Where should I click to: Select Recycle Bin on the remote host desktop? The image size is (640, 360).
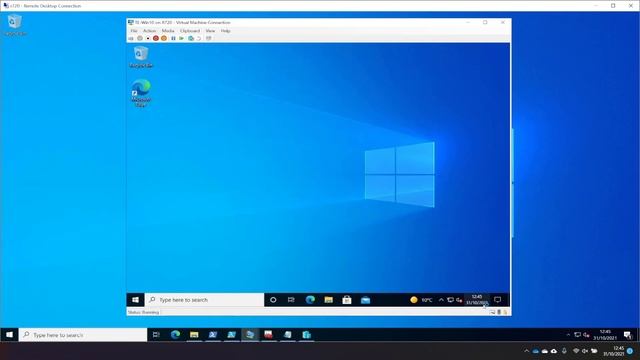(15, 25)
